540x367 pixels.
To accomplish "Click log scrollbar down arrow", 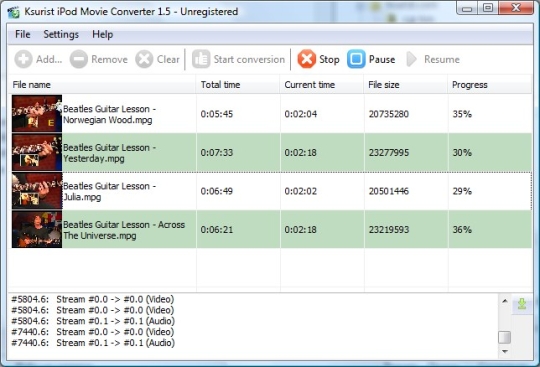I will (505, 352).
